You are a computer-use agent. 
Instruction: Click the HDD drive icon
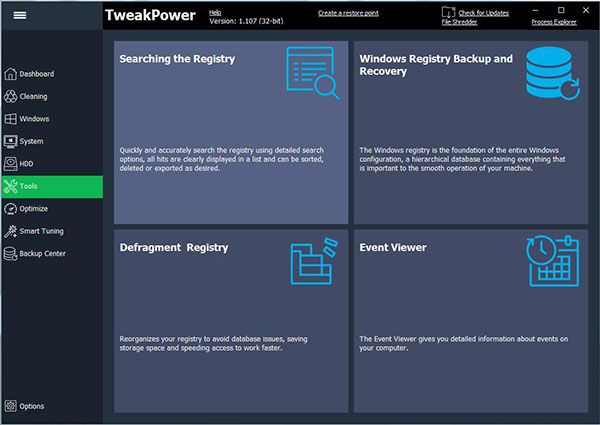tap(11, 164)
